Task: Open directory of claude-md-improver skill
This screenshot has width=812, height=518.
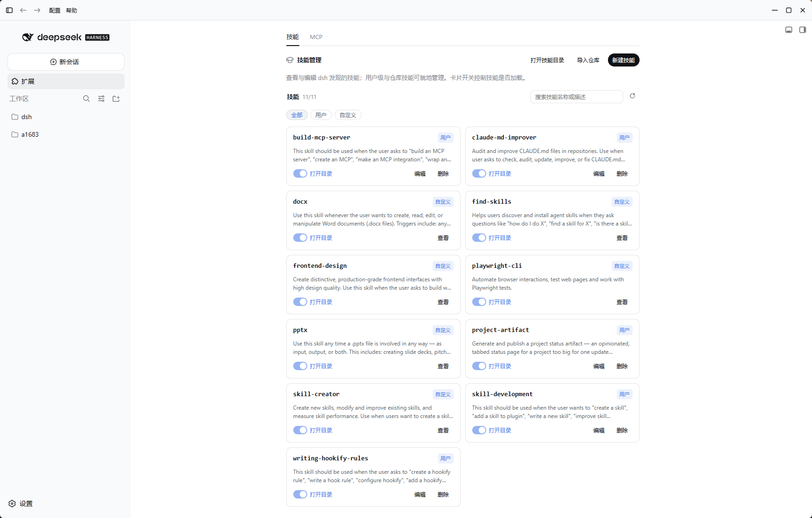Action: click(x=500, y=173)
